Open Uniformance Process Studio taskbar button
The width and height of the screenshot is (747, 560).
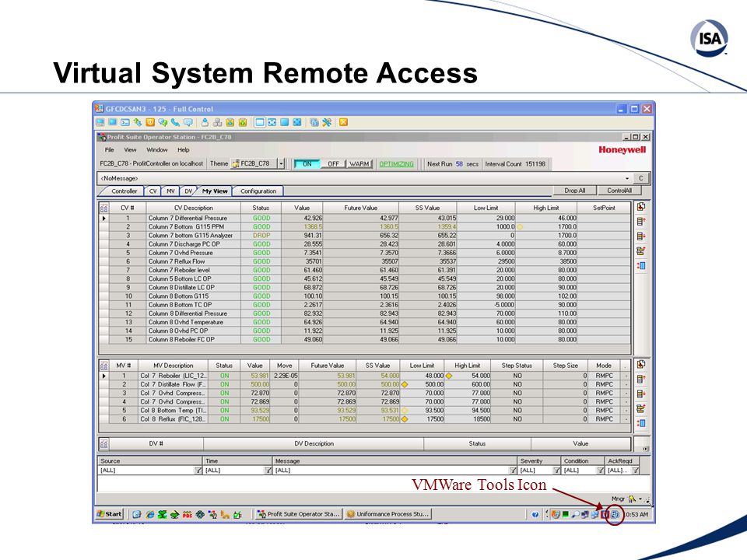388,514
